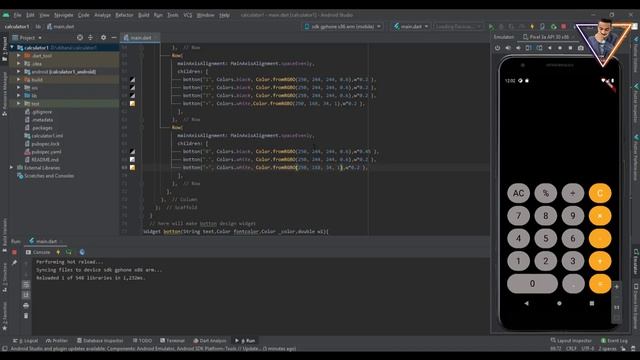Expand External Libraries node
The image size is (640, 360).
12,168
